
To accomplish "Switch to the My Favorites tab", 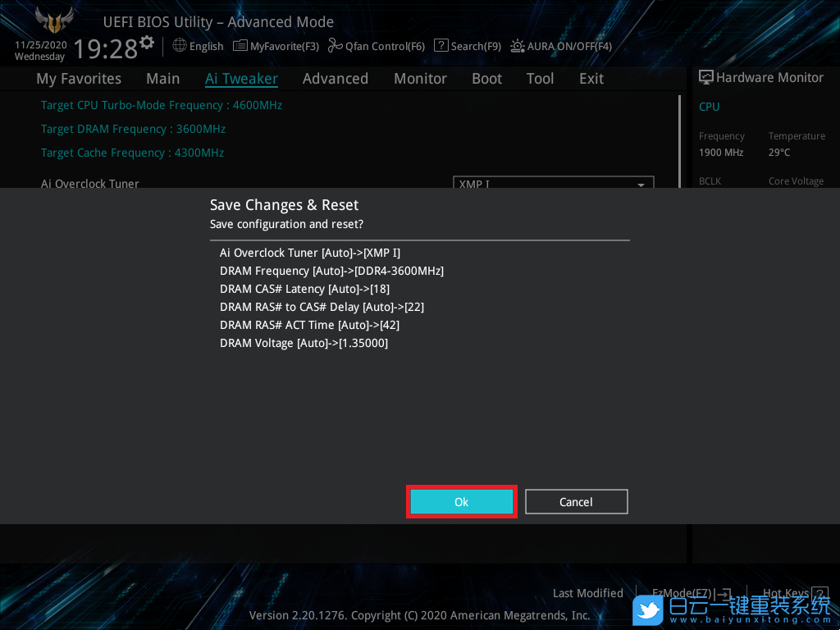I will coord(79,79).
